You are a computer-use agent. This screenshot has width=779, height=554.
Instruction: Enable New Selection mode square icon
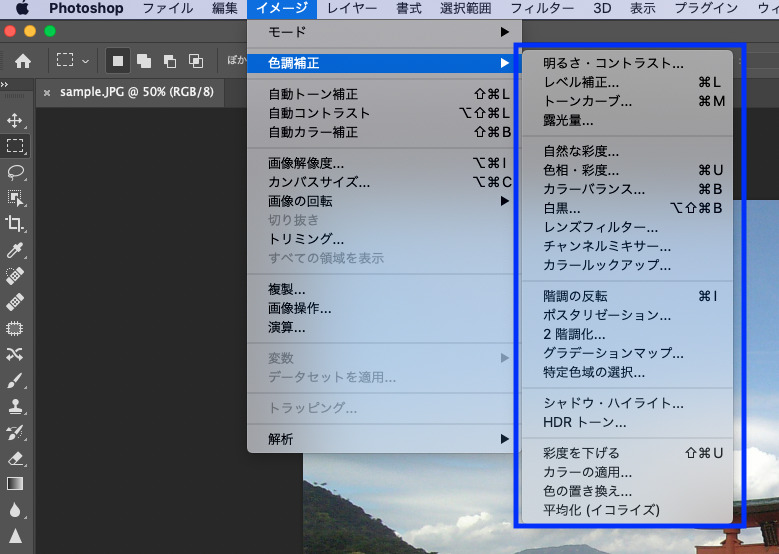click(x=118, y=61)
